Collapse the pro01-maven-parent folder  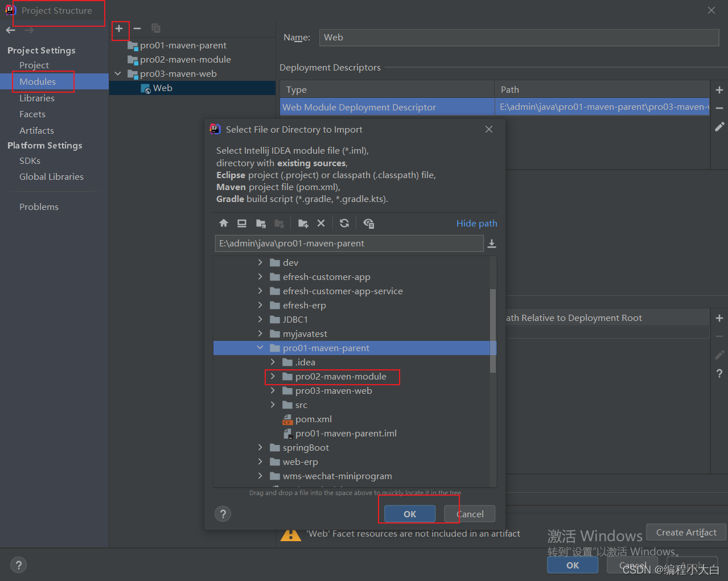pyautogui.click(x=260, y=348)
